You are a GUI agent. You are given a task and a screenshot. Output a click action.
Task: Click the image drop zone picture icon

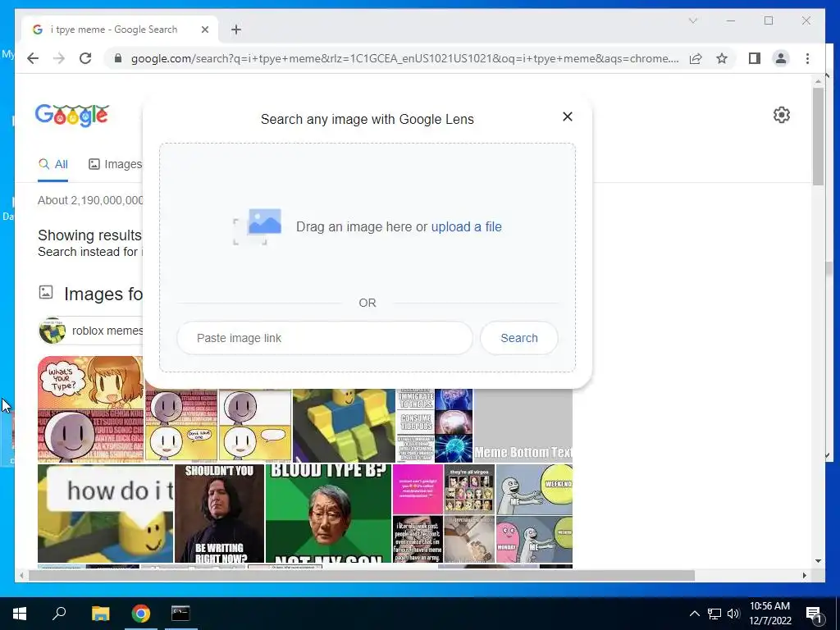(258, 226)
